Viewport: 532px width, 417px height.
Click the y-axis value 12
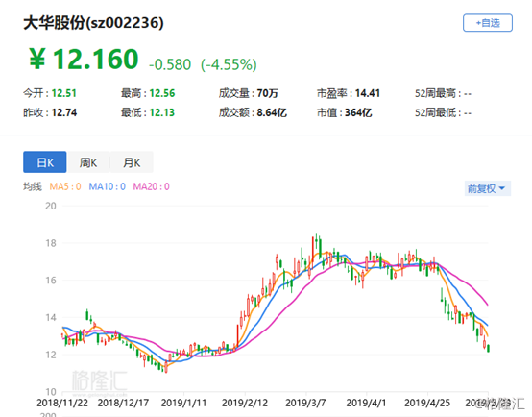coord(51,355)
